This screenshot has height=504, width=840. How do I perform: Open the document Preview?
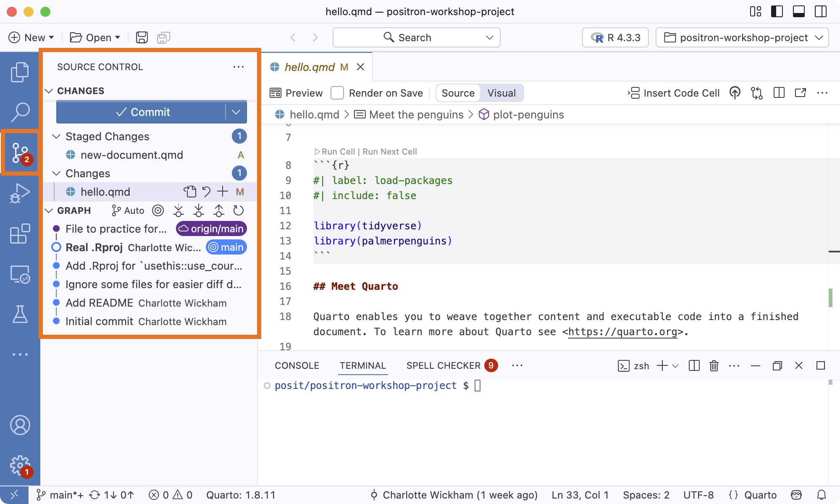[x=297, y=93]
